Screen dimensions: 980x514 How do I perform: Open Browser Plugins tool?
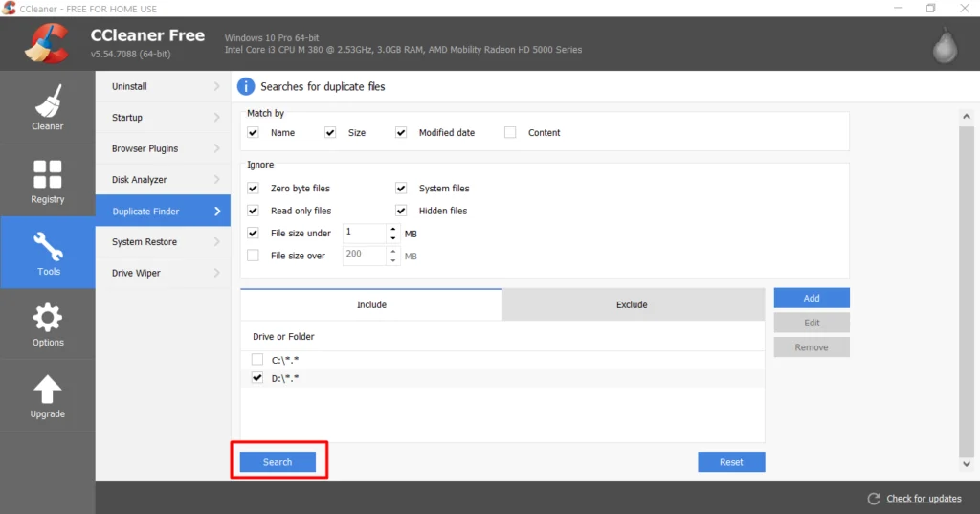click(x=163, y=148)
